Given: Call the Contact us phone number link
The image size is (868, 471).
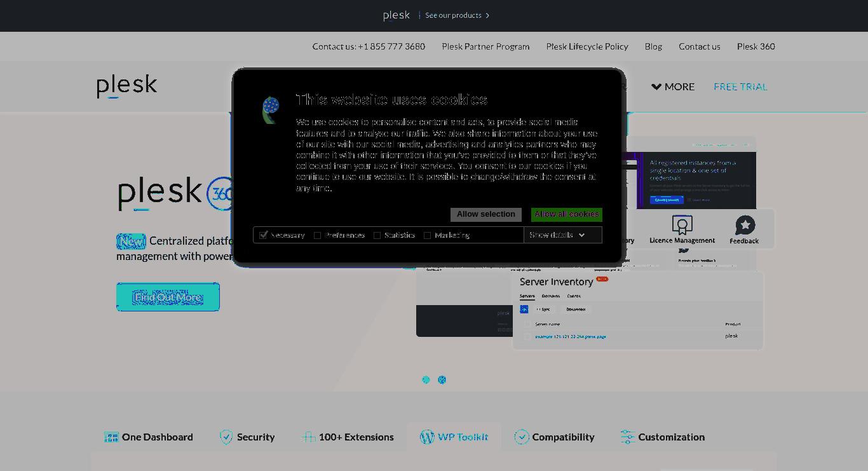Looking at the screenshot, I should [x=369, y=46].
